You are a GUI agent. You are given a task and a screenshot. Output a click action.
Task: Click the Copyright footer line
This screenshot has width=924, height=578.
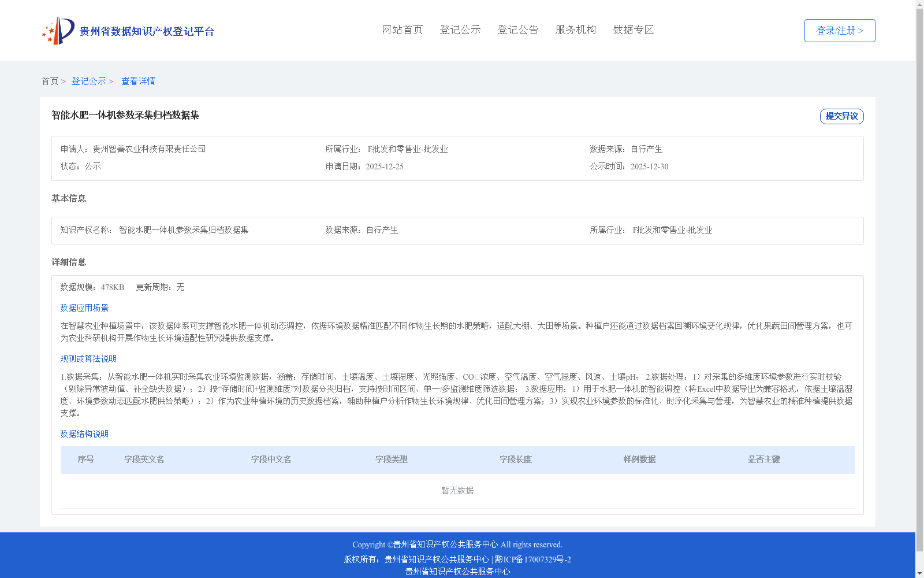click(x=457, y=544)
